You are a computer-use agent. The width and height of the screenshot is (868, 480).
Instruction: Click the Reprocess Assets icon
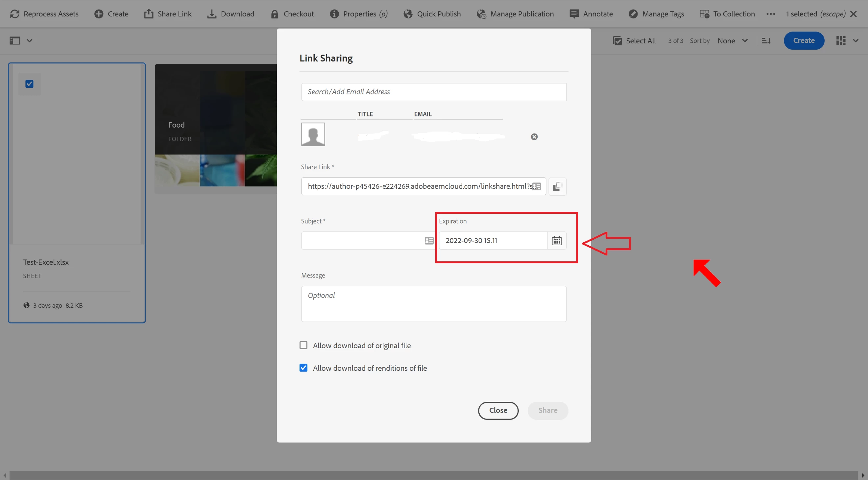(x=14, y=14)
